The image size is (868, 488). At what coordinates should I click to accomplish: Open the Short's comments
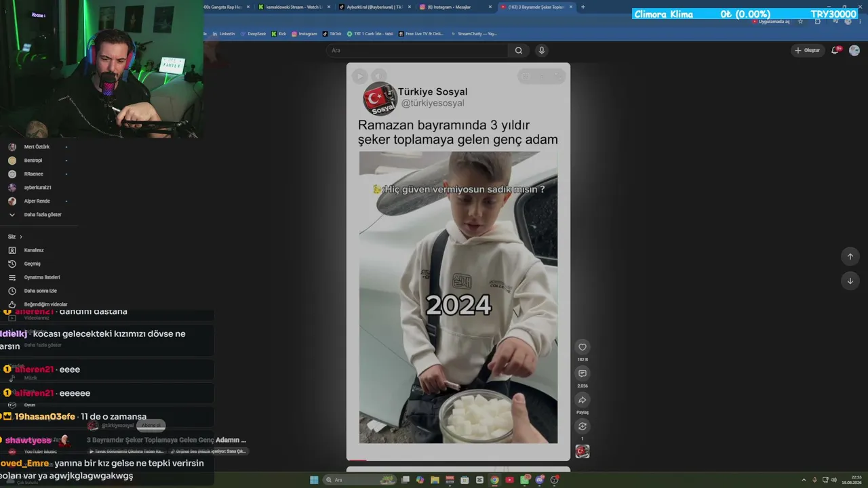582,373
